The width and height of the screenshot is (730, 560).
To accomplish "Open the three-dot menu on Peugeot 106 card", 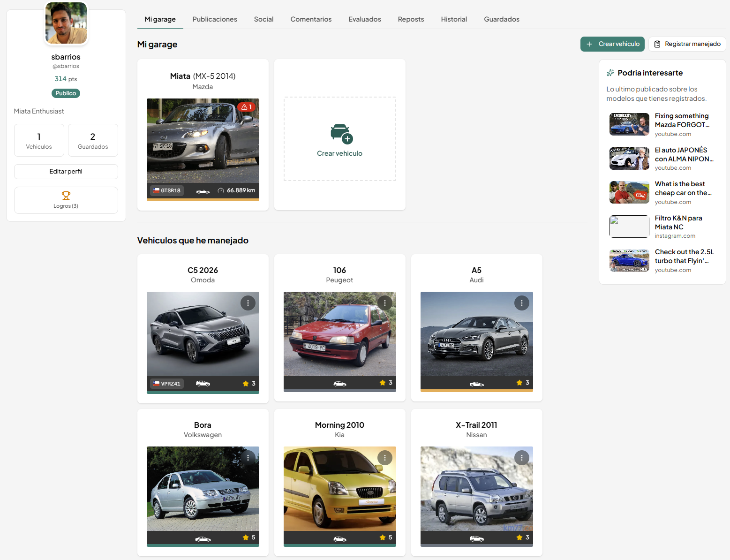I will 385,303.
